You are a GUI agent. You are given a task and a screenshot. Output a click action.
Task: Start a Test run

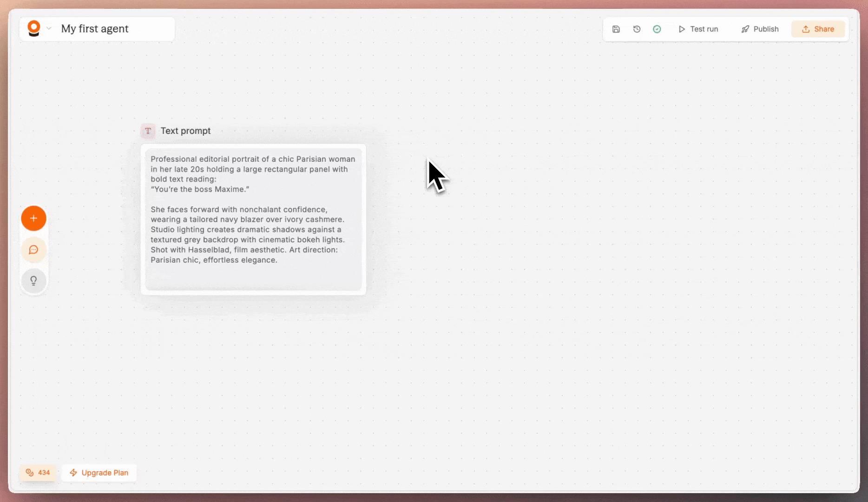[x=698, y=29]
